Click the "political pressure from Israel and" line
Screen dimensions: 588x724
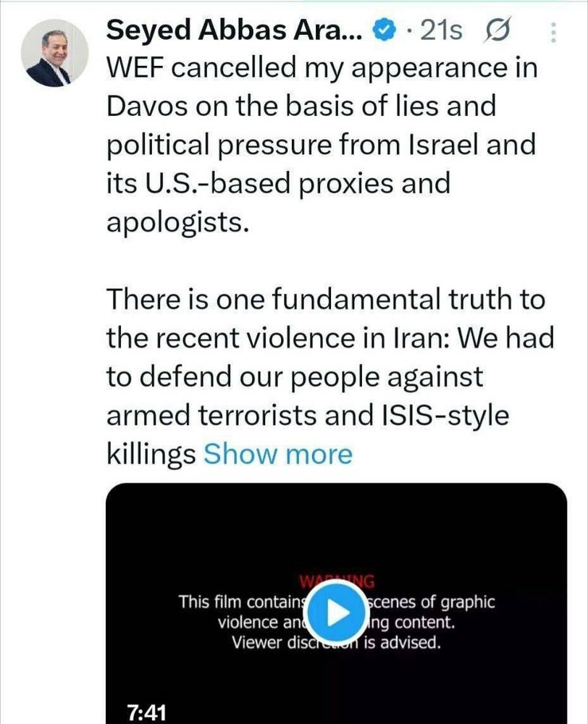(x=322, y=145)
